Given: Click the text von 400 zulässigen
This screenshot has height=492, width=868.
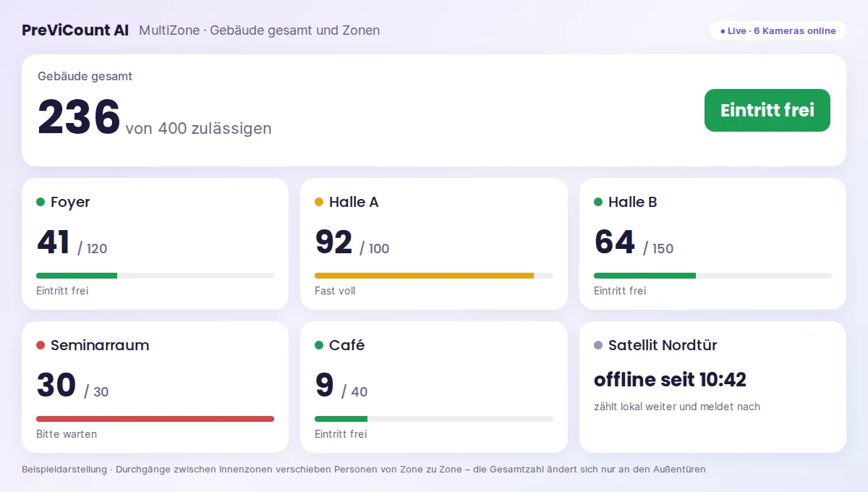Looking at the screenshot, I should [x=199, y=129].
